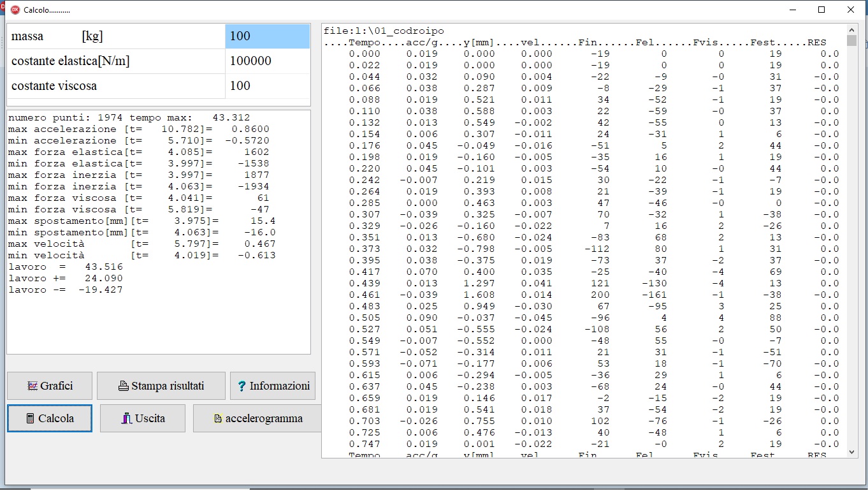Click the 'numero punti: 1974' line

[129, 118]
